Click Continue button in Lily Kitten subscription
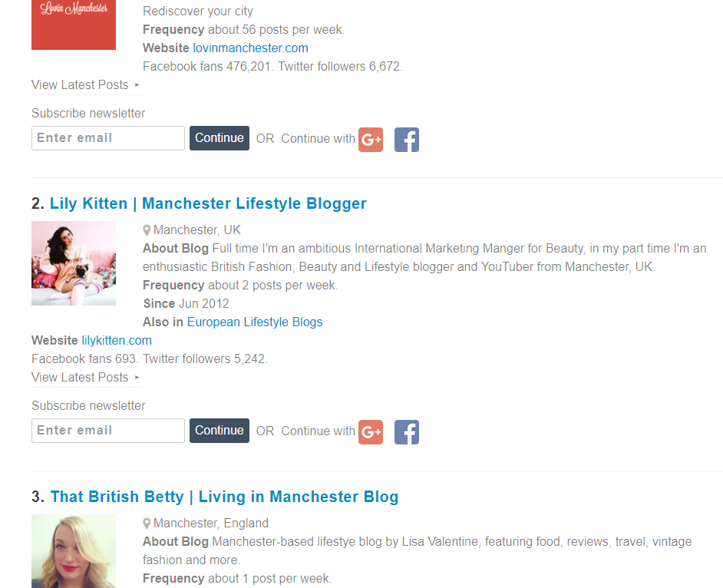Image resolution: width=723 pixels, height=588 pixels. pos(220,431)
